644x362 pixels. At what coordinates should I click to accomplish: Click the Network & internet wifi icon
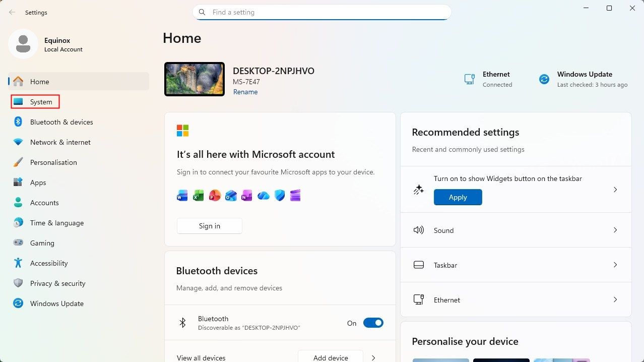(x=18, y=142)
